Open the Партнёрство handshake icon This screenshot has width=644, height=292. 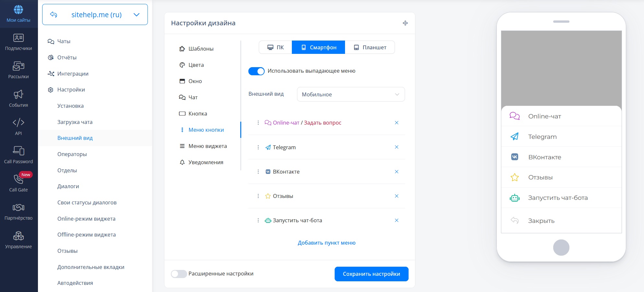18,207
